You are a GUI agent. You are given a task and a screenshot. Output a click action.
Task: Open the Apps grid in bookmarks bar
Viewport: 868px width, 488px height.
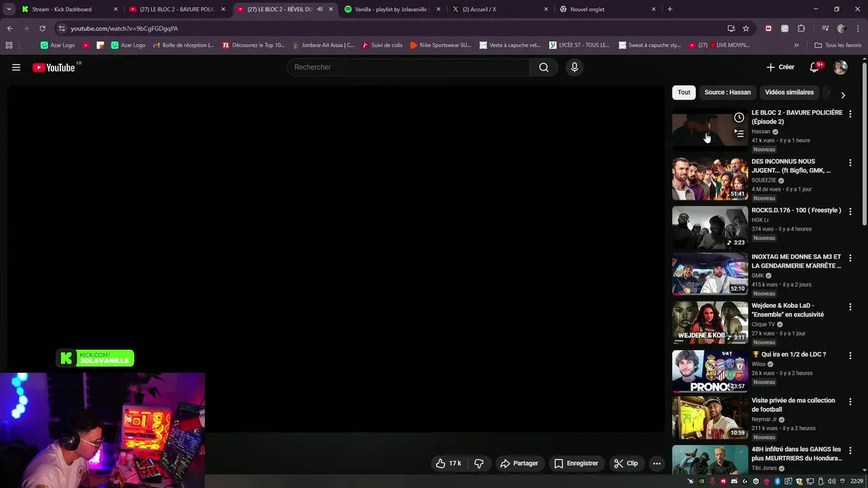(9, 45)
